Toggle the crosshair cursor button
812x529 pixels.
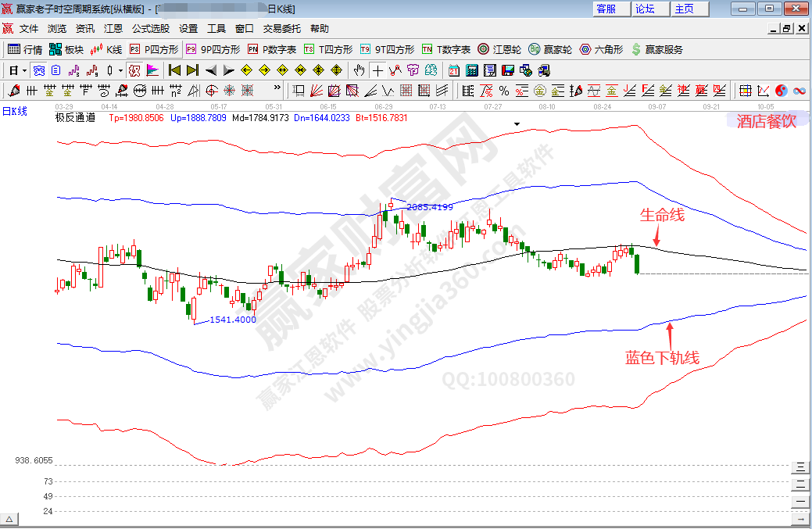click(x=377, y=70)
